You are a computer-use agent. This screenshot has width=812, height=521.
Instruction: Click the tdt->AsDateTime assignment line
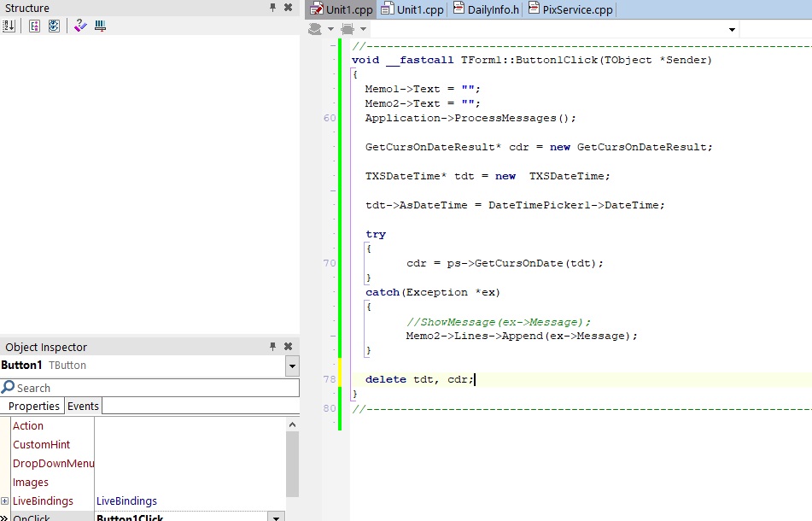click(x=515, y=205)
